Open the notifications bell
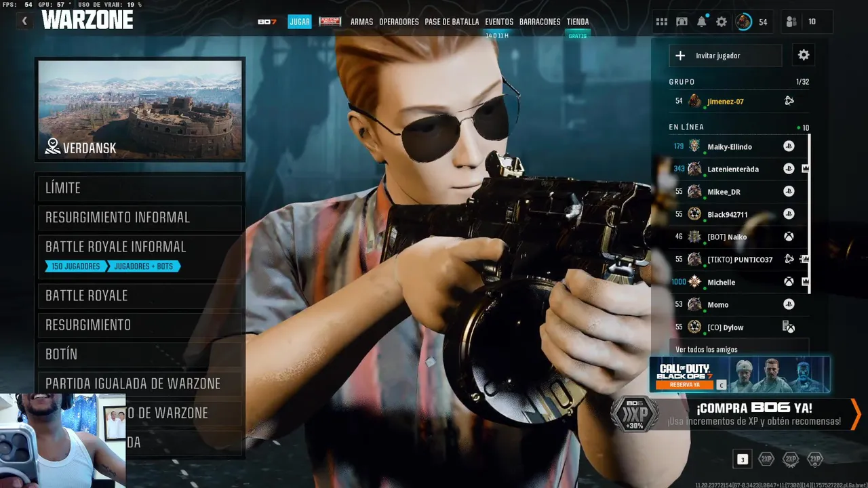Screen dimensions: 868x488 pos(702,22)
